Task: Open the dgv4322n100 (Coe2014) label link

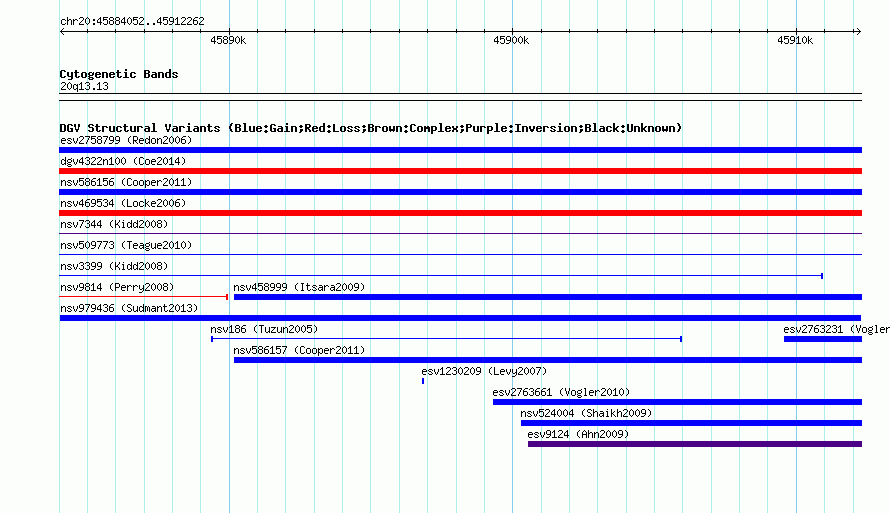Action: 123,161
